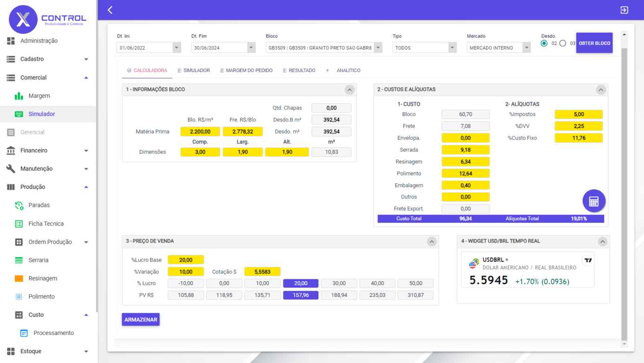This screenshot has height=363, width=644.
Task: Click the Custo Total value 96,34
Action: pos(465,219)
